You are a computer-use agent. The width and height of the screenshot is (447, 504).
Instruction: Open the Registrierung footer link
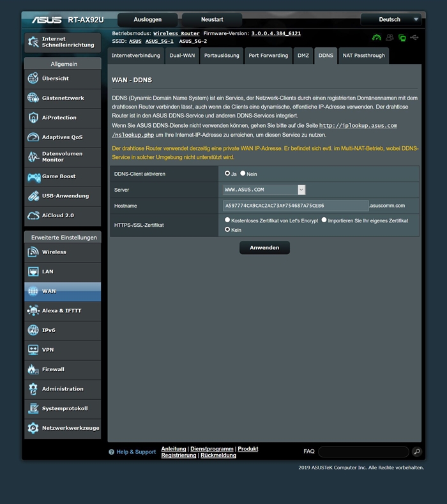(x=179, y=455)
